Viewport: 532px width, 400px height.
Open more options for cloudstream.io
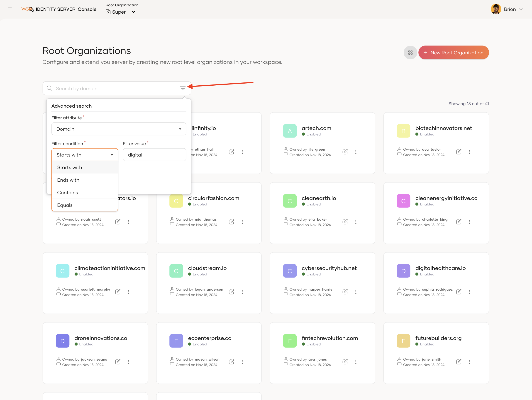[242, 292]
